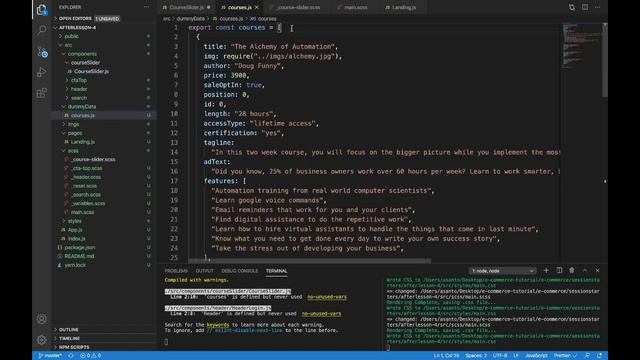Click the feedback icon in the status bar
This screenshot has height=360, width=640.
587,356
